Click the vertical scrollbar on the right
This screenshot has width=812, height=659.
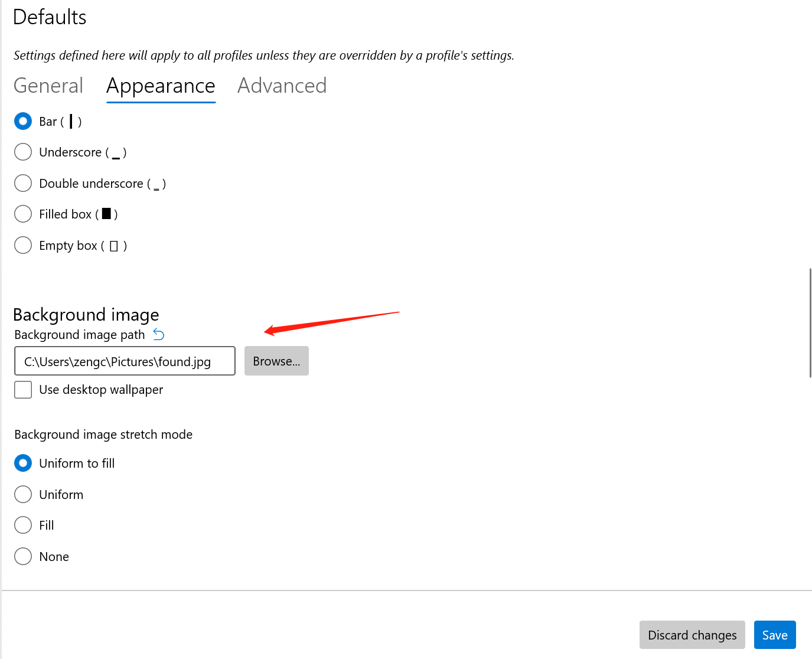point(810,322)
